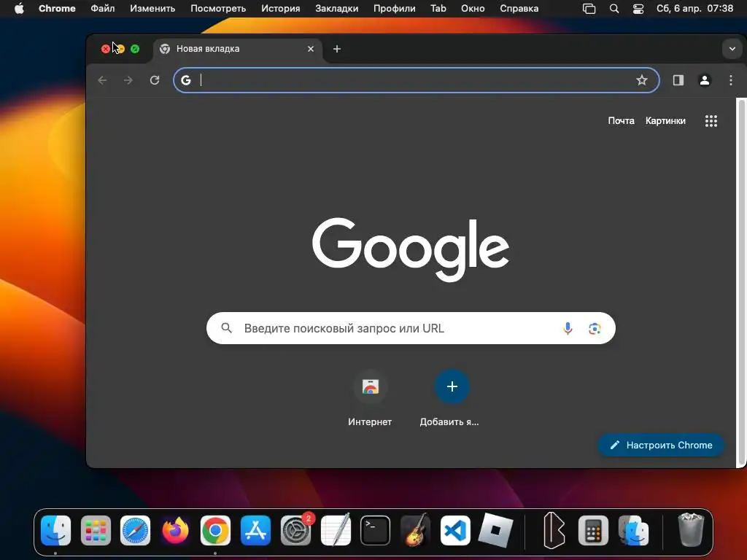747x560 pixels.
Task: Expand the tab search chevron
Action: [732, 49]
